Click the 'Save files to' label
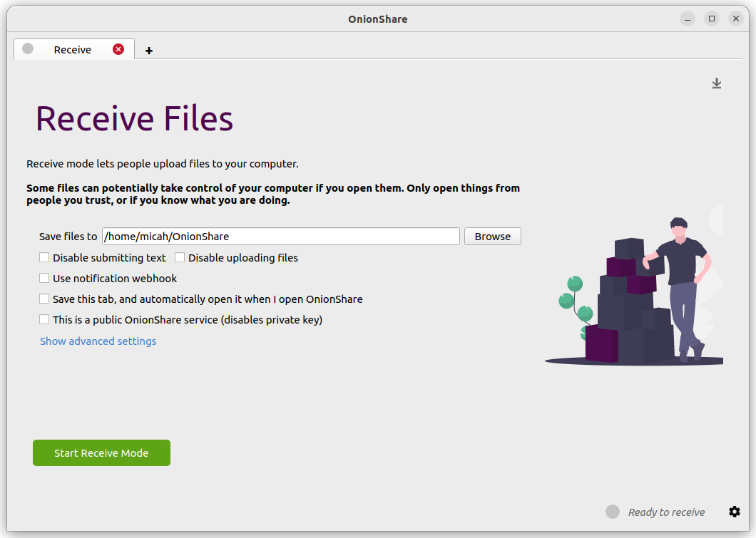 coord(68,237)
